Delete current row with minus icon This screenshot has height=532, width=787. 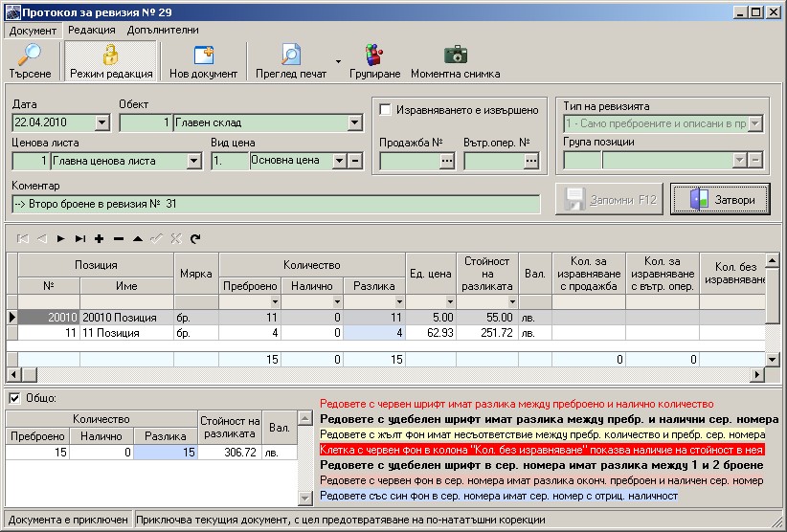click(x=119, y=238)
